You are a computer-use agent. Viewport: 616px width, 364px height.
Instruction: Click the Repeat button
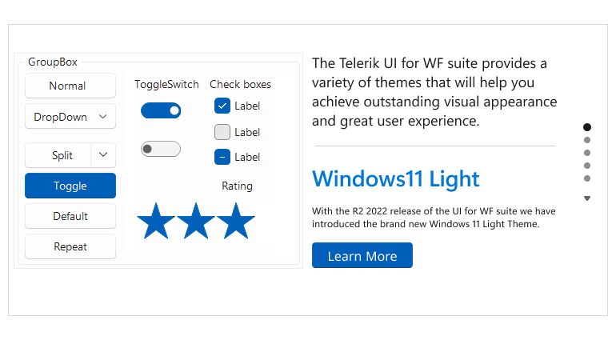(70, 246)
